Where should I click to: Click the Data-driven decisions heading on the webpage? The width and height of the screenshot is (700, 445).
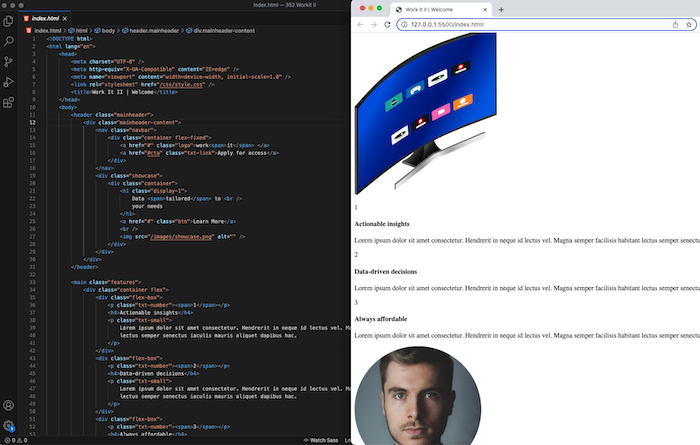coord(386,271)
